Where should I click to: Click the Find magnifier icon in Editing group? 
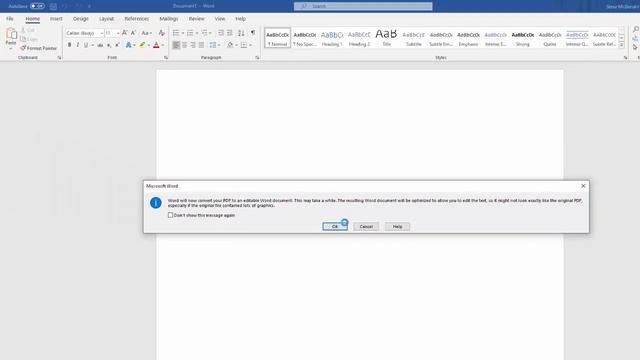pos(636,29)
